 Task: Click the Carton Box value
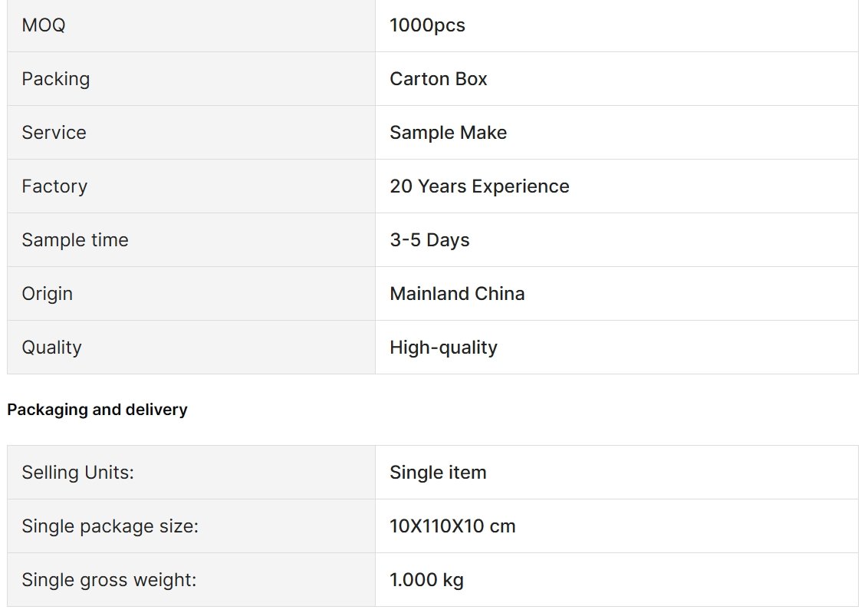pyautogui.click(x=439, y=78)
